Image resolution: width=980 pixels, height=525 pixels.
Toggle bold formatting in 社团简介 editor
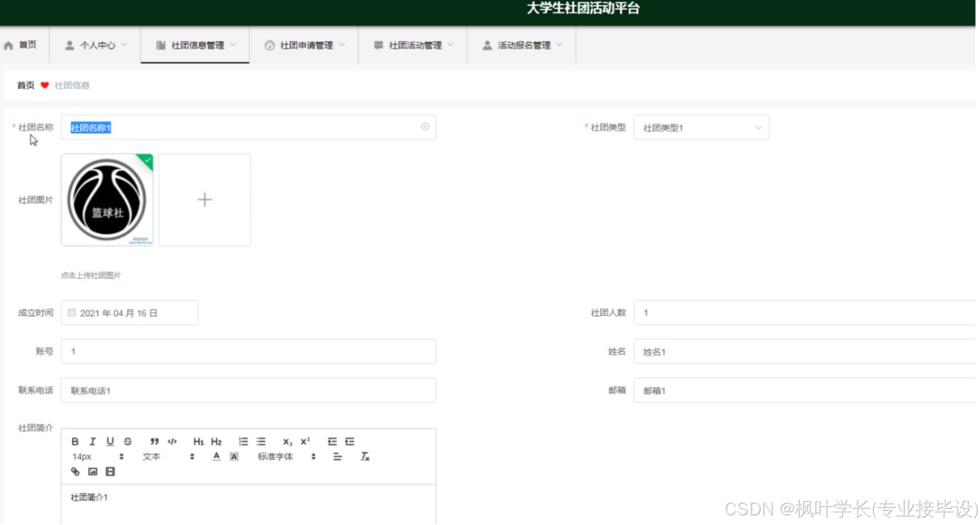[x=75, y=442]
